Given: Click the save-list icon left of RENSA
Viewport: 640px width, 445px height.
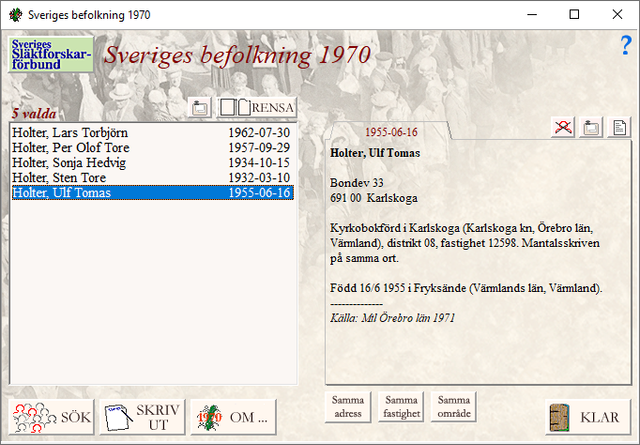Looking at the screenshot, I should pos(200,107).
